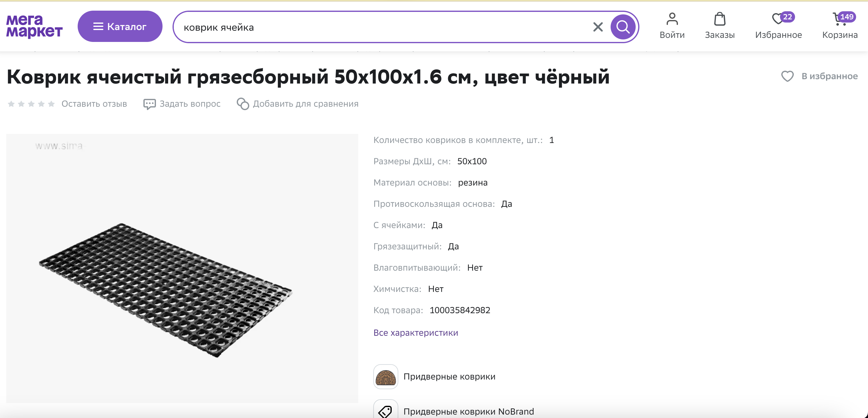Viewport: 868px width, 418px height.
Task: Open the Задать вопрос link
Action: (x=190, y=104)
